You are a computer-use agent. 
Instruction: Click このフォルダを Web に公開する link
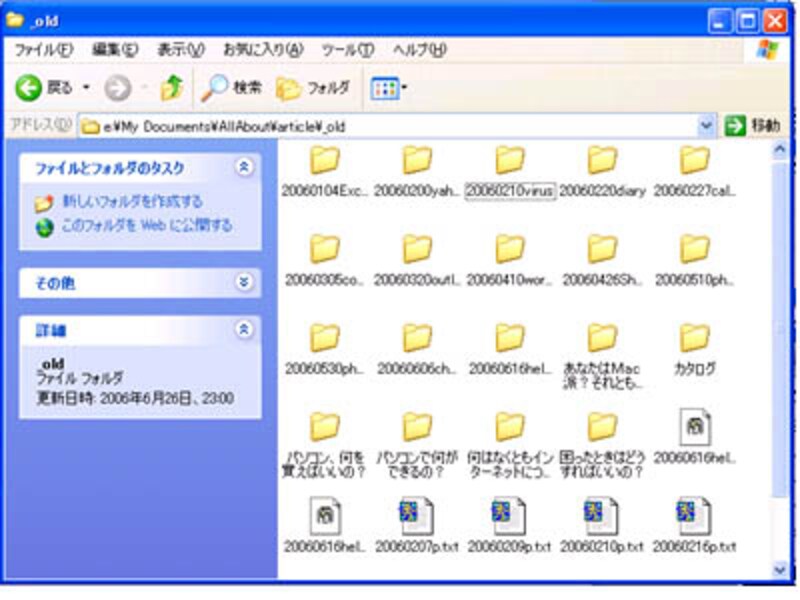(146, 225)
